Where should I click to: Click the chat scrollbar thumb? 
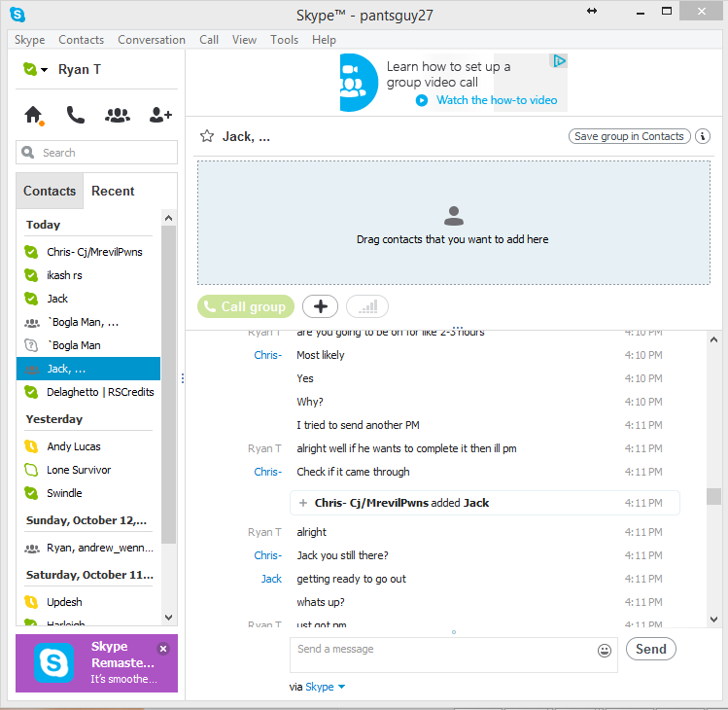tap(713, 496)
